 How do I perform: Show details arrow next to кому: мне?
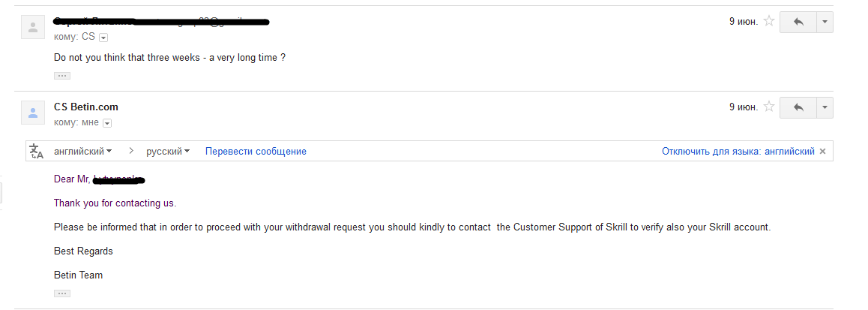pos(107,123)
